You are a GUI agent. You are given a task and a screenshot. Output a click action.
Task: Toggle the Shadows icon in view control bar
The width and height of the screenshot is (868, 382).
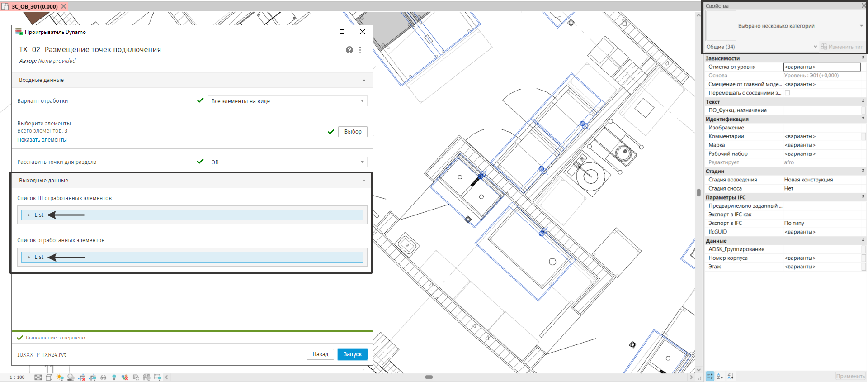coord(71,377)
